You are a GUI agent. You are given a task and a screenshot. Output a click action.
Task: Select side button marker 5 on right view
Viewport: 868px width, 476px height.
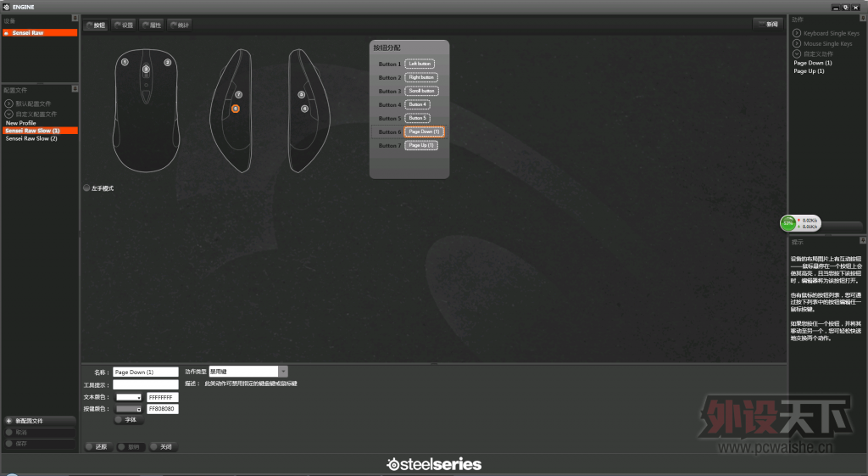point(302,95)
